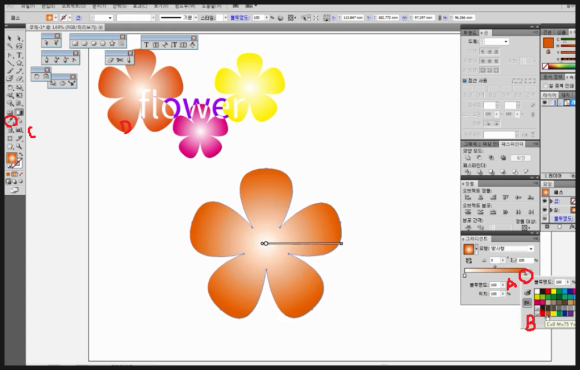
Task: Select the Direct Selection tool in the toolbox
Action: [x=20, y=38]
